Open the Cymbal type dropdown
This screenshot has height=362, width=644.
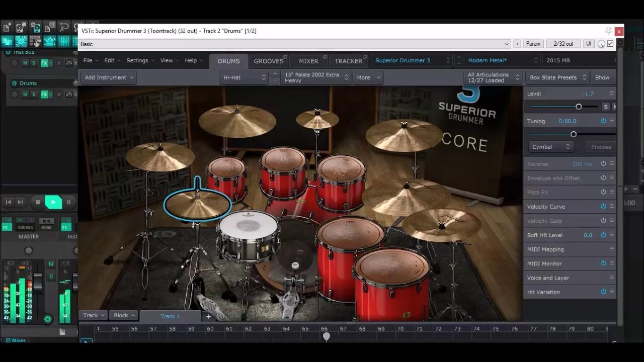[x=550, y=146]
